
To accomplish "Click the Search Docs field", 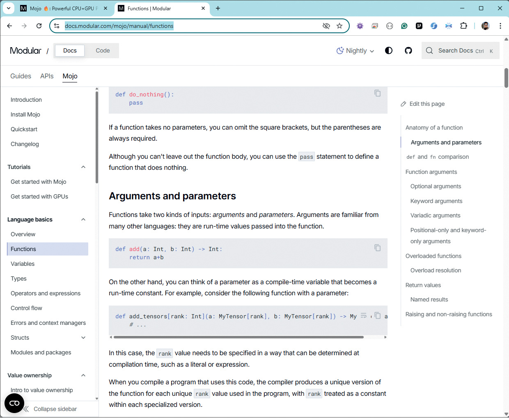I will (460, 50).
